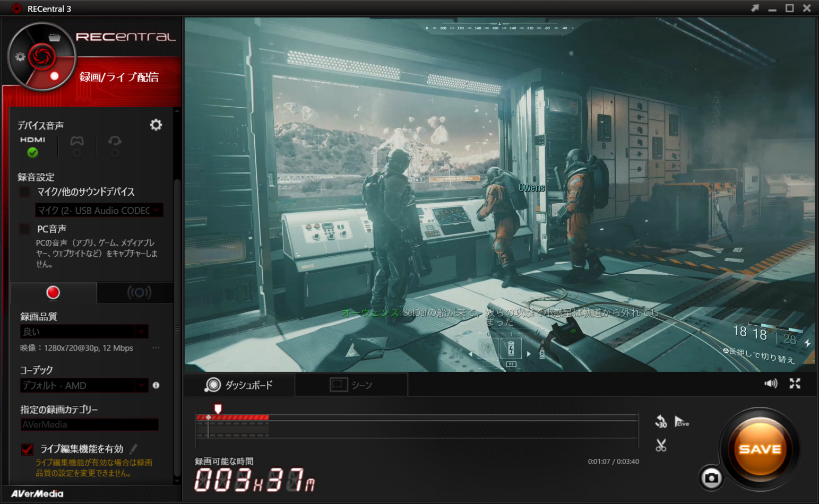Image resolution: width=819 pixels, height=504 pixels.
Task: Click the record dot on the dial
Action: click(x=54, y=76)
